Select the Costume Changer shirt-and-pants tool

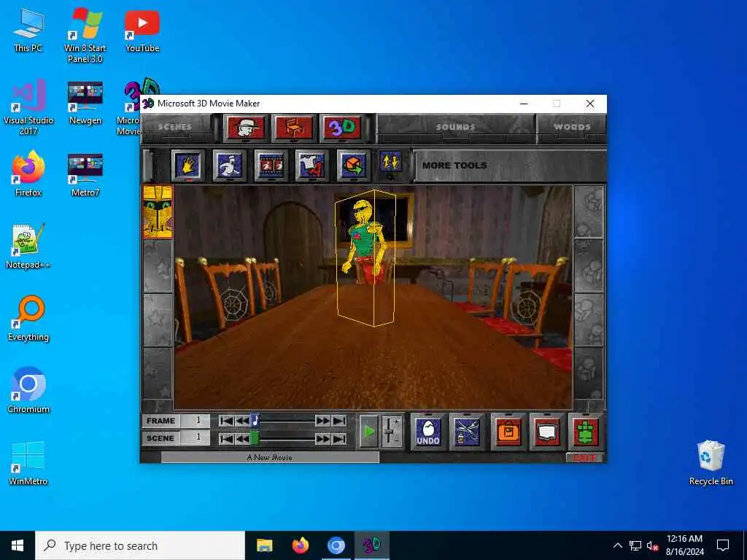[311, 166]
